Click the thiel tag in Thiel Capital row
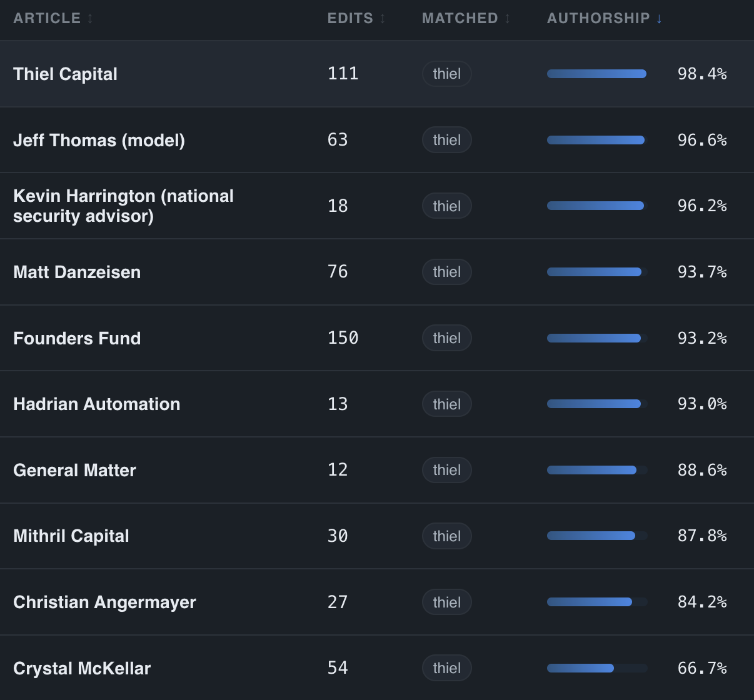This screenshot has width=754, height=700. click(x=447, y=74)
